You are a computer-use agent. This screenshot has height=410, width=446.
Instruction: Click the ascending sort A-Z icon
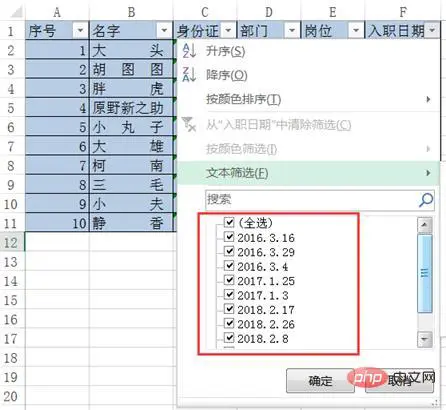(x=189, y=51)
